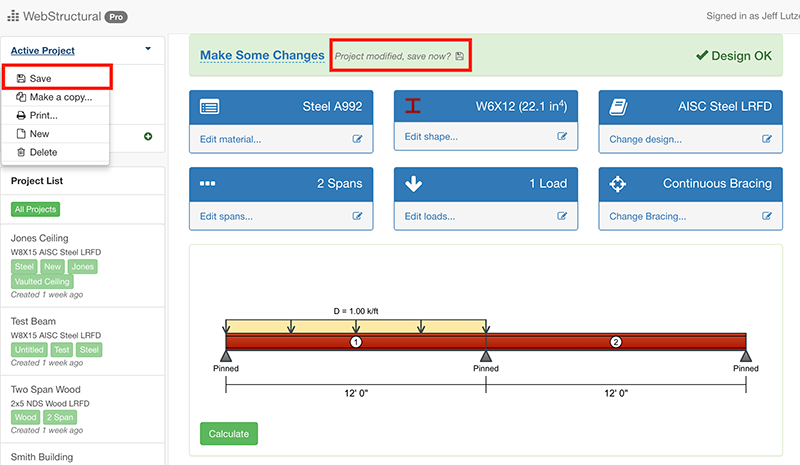The height and width of the screenshot is (465, 800).
Task: Click the WebStructural logo icon
Action: click(13, 16)
